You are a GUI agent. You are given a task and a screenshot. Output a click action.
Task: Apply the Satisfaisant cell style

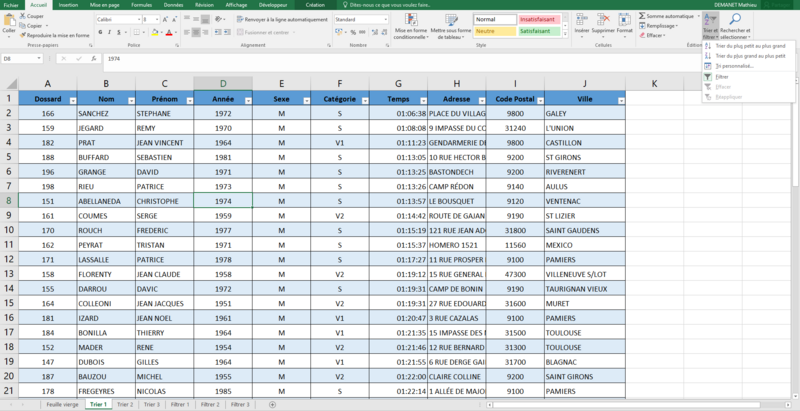[539, 31]
